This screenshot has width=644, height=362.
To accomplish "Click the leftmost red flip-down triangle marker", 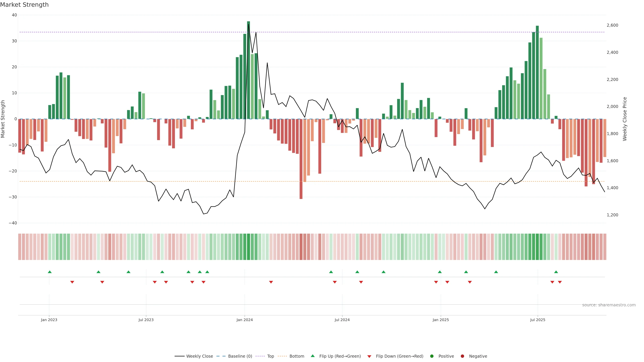I will click(72, 282).
